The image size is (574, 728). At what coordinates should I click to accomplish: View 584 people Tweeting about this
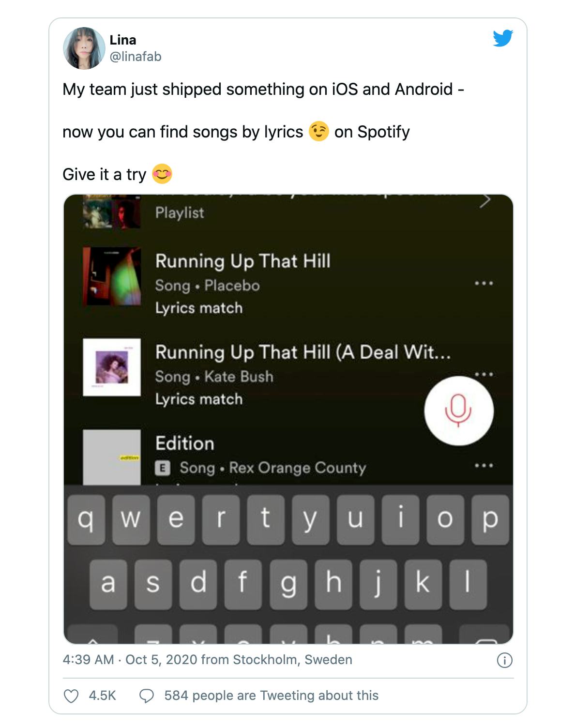[271, 696]
